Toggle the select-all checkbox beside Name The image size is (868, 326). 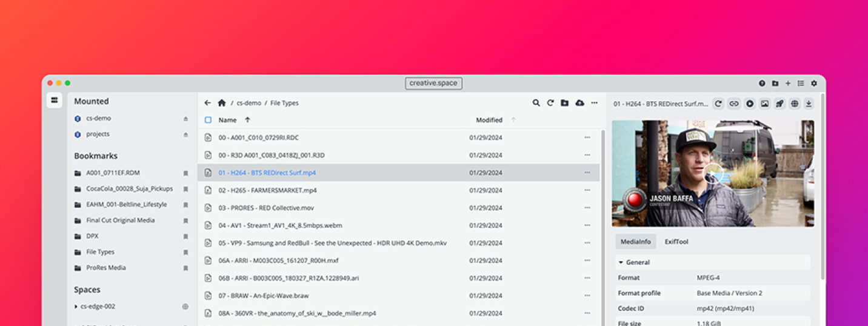(208, 120)
